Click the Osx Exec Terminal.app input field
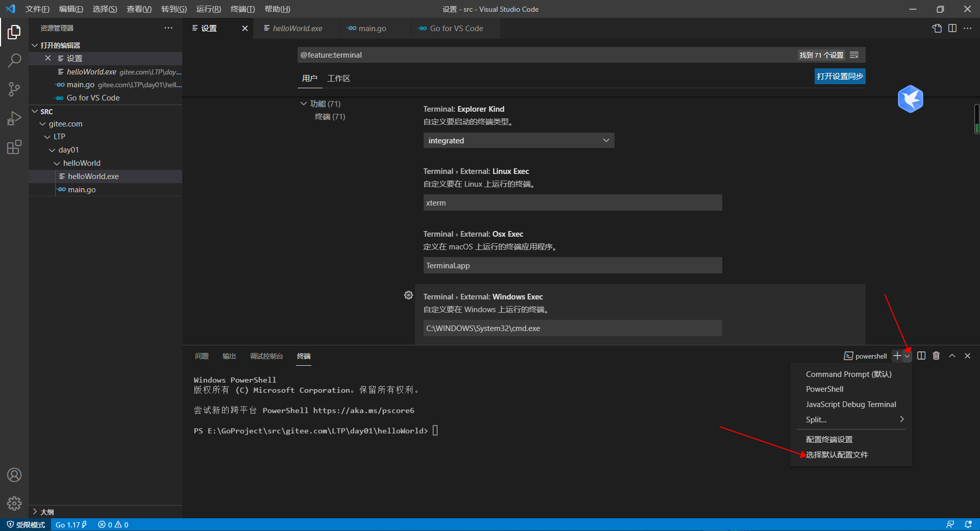 click(x=573, y=265)
